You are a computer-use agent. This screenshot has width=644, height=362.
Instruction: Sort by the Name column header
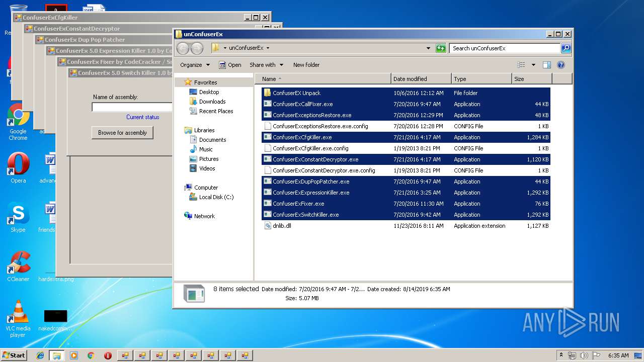324,79
